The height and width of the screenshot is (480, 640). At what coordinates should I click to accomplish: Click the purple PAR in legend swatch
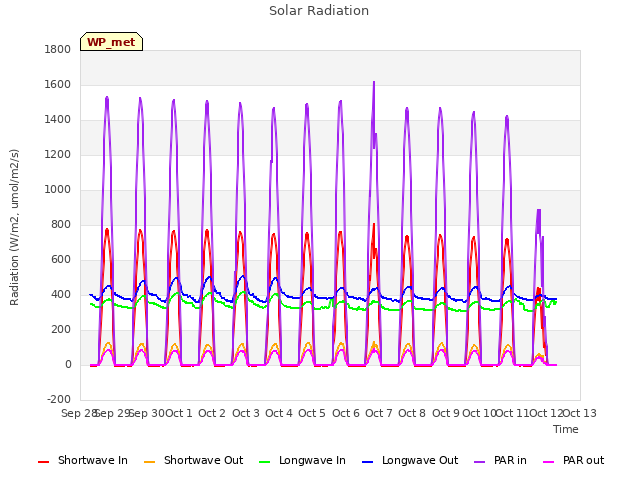(x=480, y=462)
